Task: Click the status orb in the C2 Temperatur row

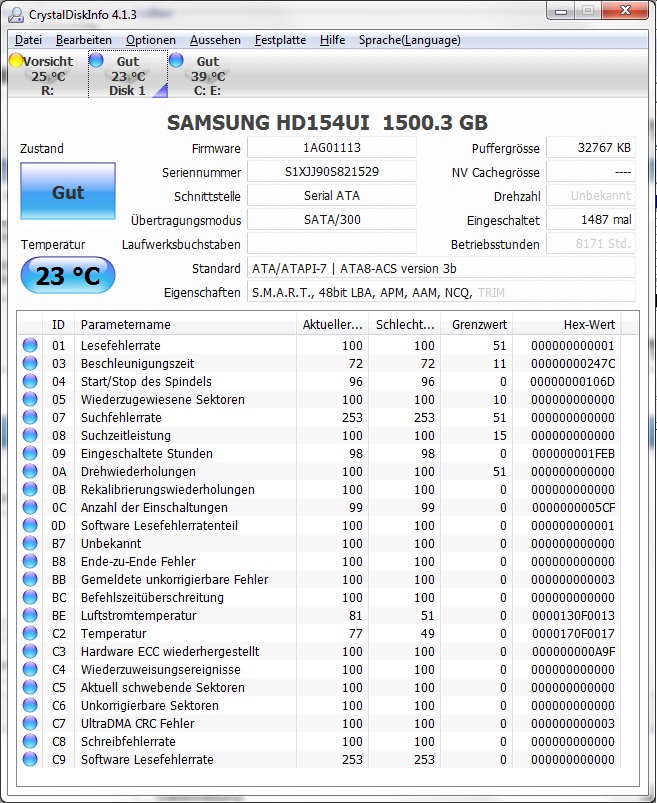Action: pos(30,633)
